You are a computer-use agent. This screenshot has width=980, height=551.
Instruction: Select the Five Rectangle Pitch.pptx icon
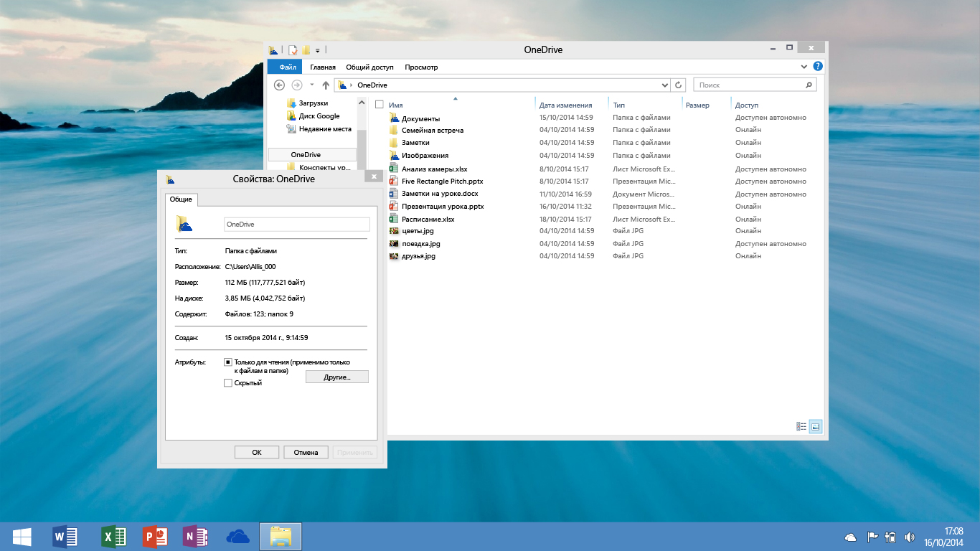pyautogui.click(x=394, y=181)
